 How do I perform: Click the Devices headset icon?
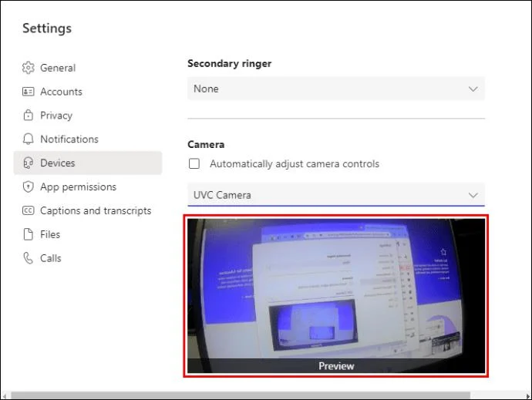pyautogui.click(x=29, y=163)
